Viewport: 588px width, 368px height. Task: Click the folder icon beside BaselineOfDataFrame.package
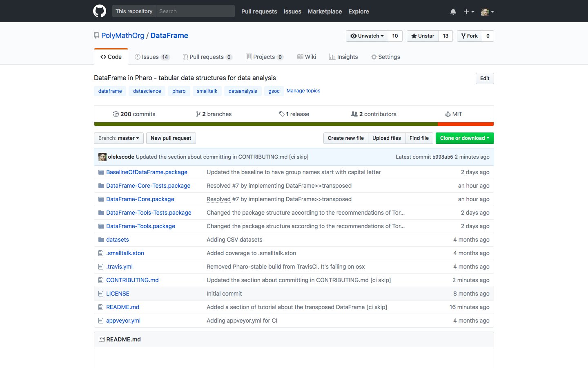click(x=101, y=172)
